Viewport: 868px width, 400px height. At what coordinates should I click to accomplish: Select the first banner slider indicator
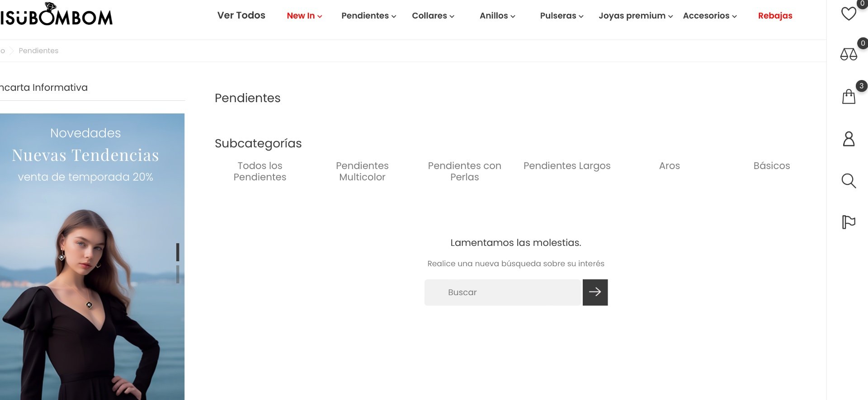(178, 252)
